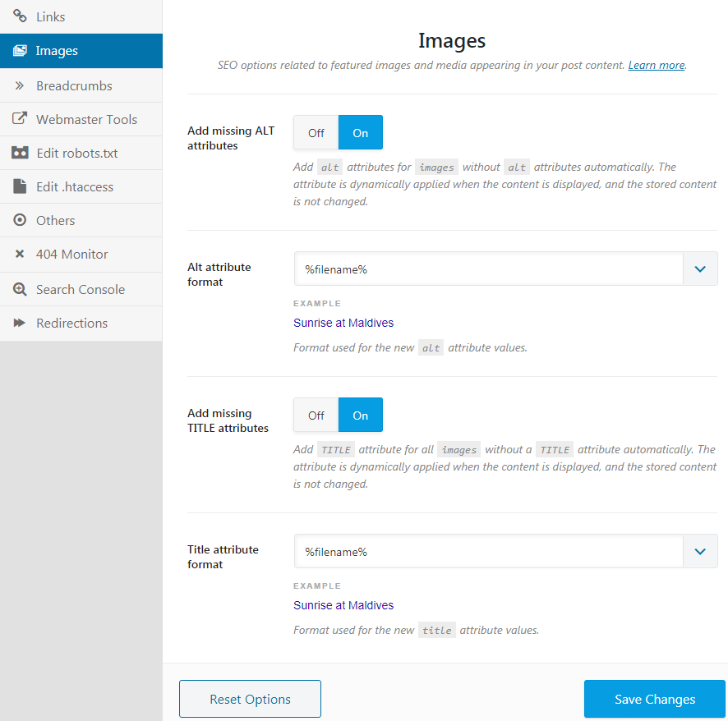Viewport: 728px width, 721px height.
Task: Turn off Add missing TITLE attributes
Action: pyautogui.click(x=316, y=415)
